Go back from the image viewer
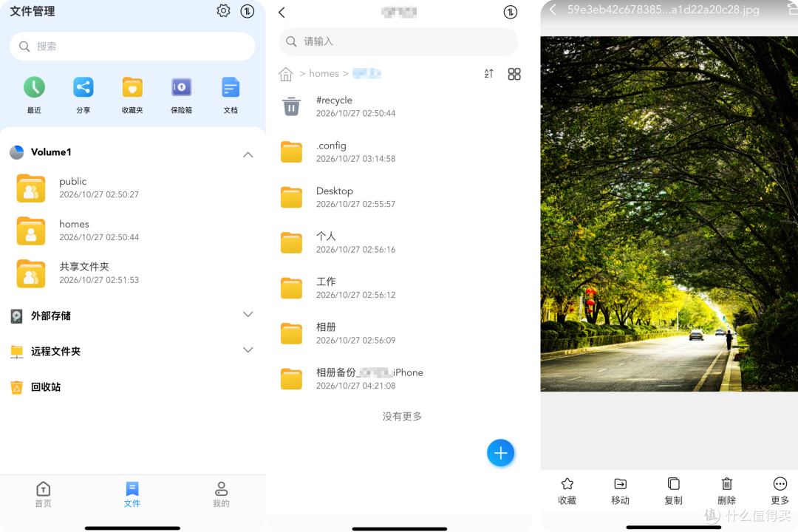The image size is (798, 532). tap(553, 9)
